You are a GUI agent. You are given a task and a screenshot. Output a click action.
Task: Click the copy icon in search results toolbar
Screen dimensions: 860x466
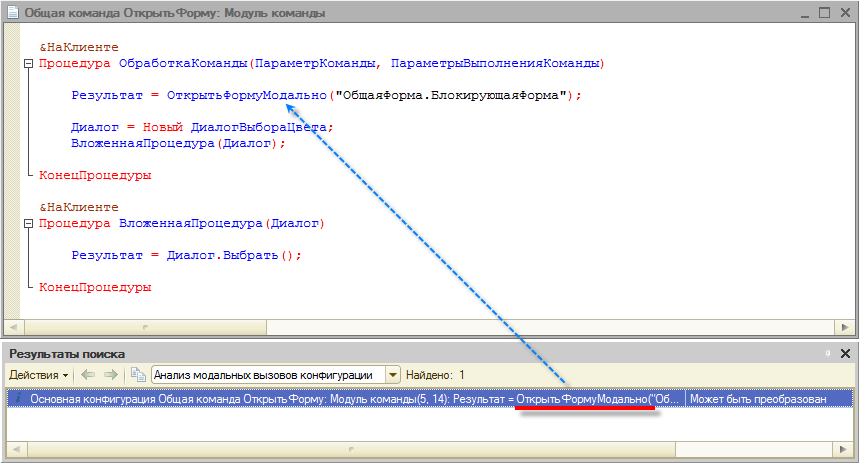[x=137, y=375]
